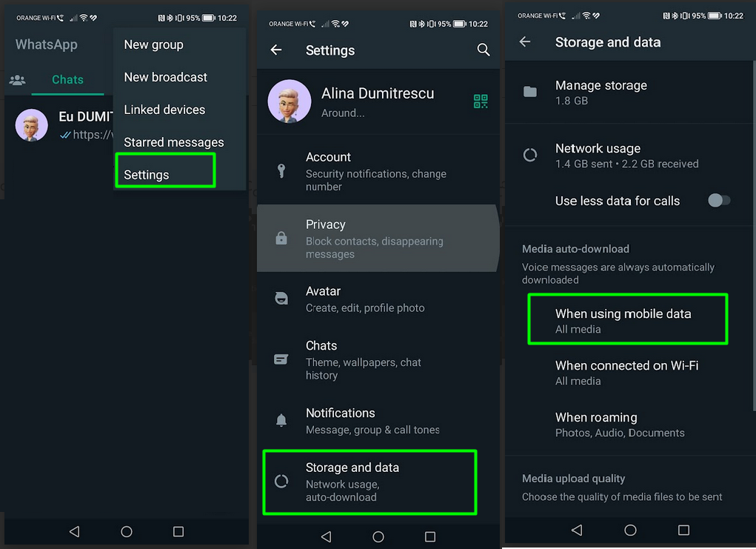Tap Android back button in left phone screen
This screenshot has height=549, width=756.
pyautogui.click(x=74, y=532)
